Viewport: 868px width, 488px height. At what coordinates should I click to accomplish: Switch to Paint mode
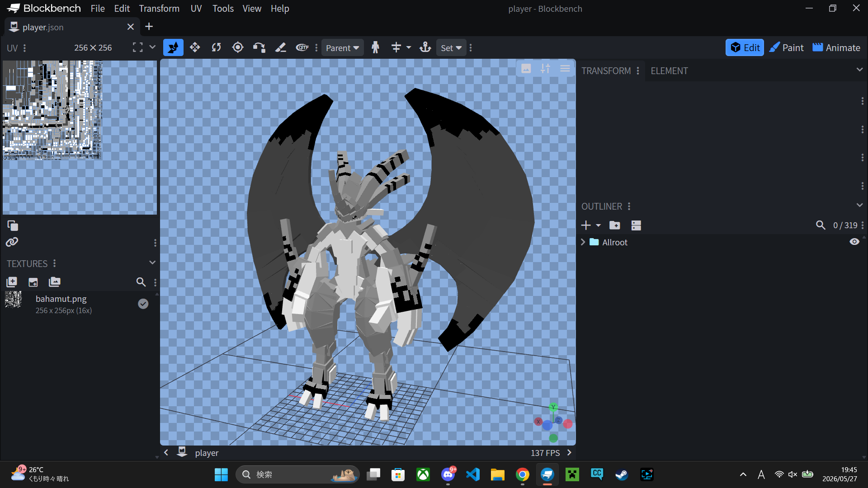(x=786, y=47)
